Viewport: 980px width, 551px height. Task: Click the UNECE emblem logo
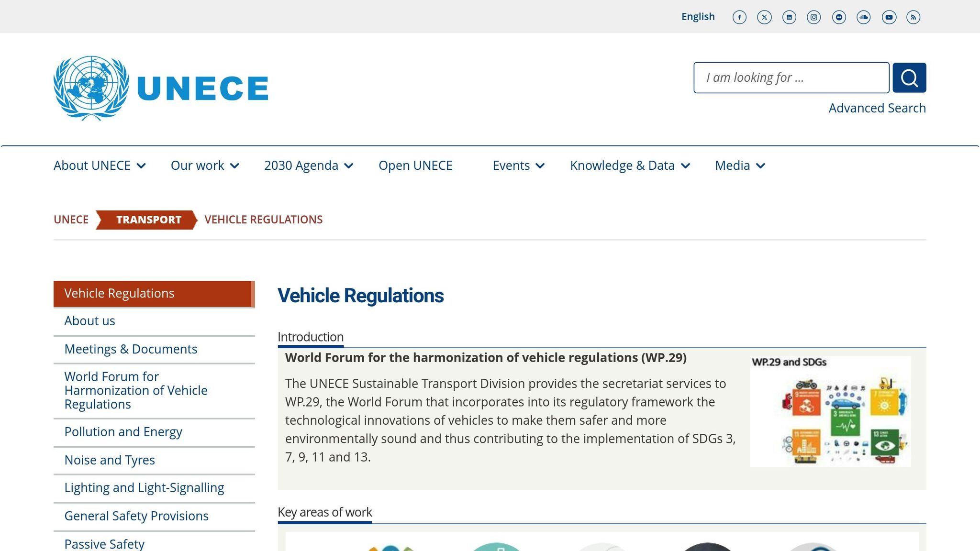click(x=161, y=88)
